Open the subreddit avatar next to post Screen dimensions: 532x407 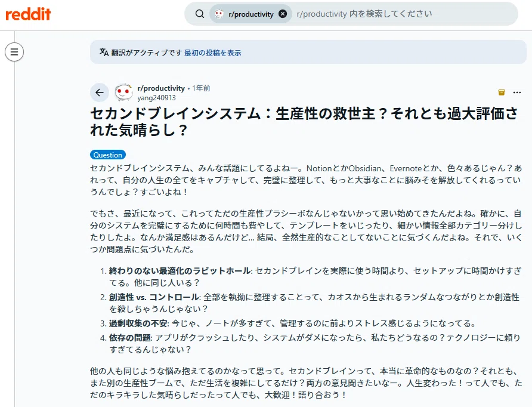123,92
